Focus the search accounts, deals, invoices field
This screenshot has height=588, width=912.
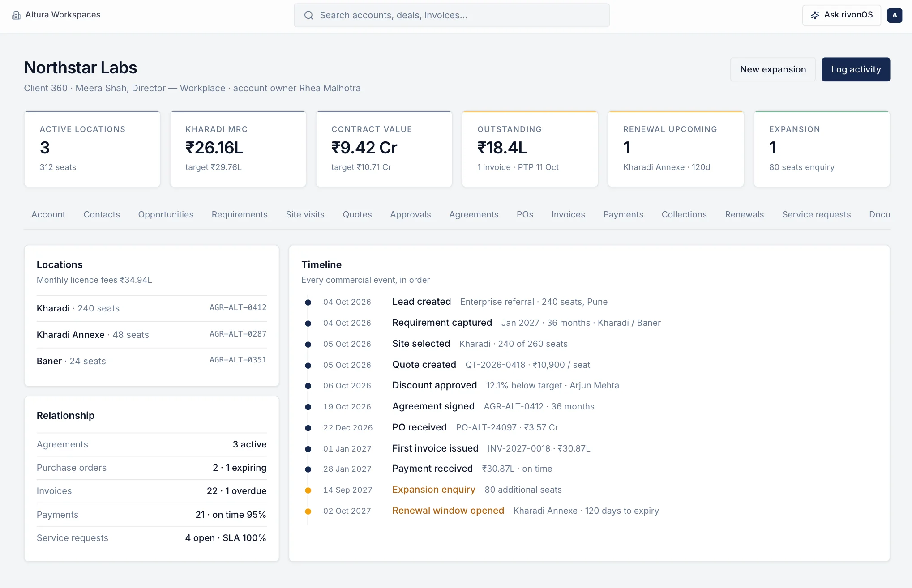[x=451, y=16]
